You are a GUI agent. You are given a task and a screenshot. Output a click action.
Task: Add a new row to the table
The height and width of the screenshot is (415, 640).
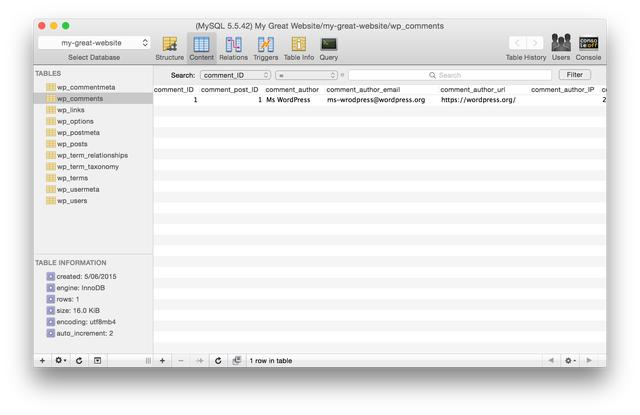(162, 361)
